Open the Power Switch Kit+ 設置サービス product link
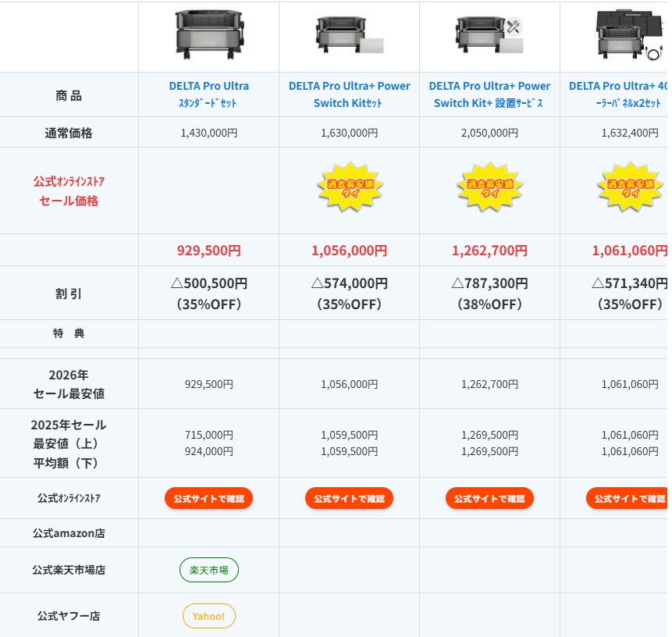 489,94
